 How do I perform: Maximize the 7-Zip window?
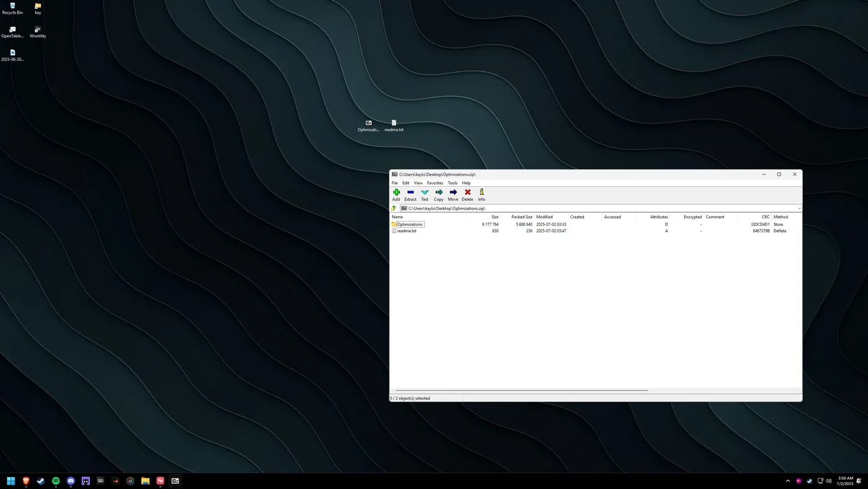pyautogui.click(x=779, y=174)
